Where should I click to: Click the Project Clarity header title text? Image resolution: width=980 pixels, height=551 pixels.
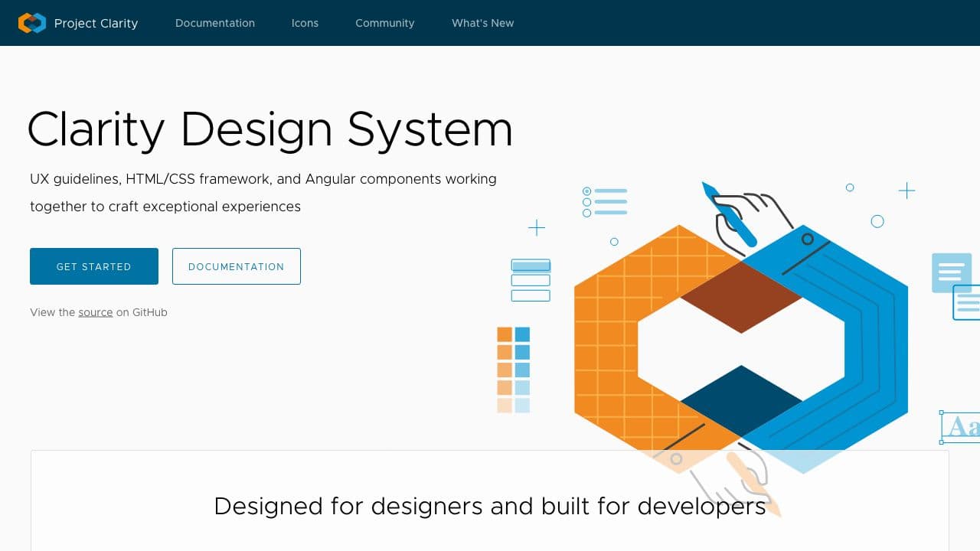click(x=96, y=23)
